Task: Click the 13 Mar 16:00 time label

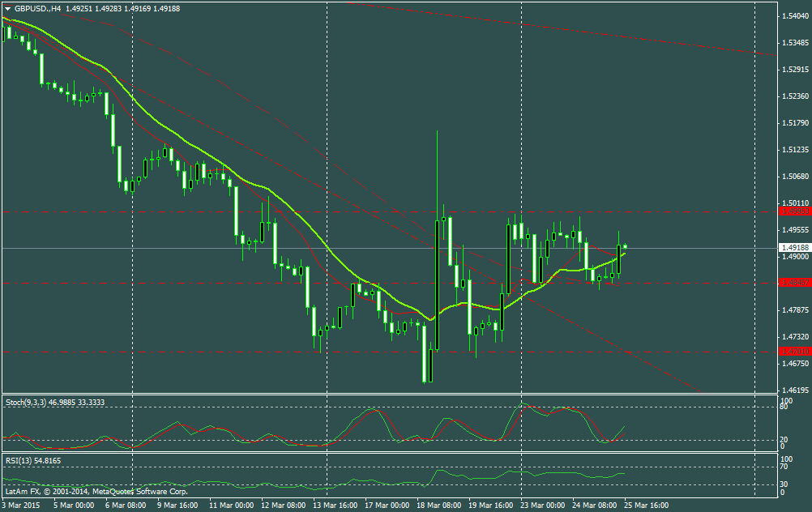Action: point(335,505)
